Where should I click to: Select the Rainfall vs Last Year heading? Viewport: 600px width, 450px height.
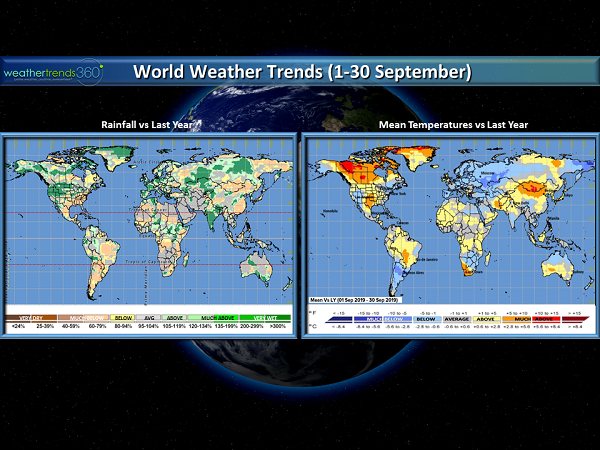(x=150, y=124)
